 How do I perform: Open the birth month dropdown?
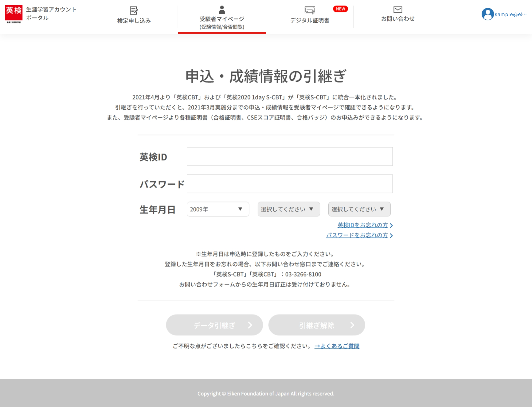point(289,209)
